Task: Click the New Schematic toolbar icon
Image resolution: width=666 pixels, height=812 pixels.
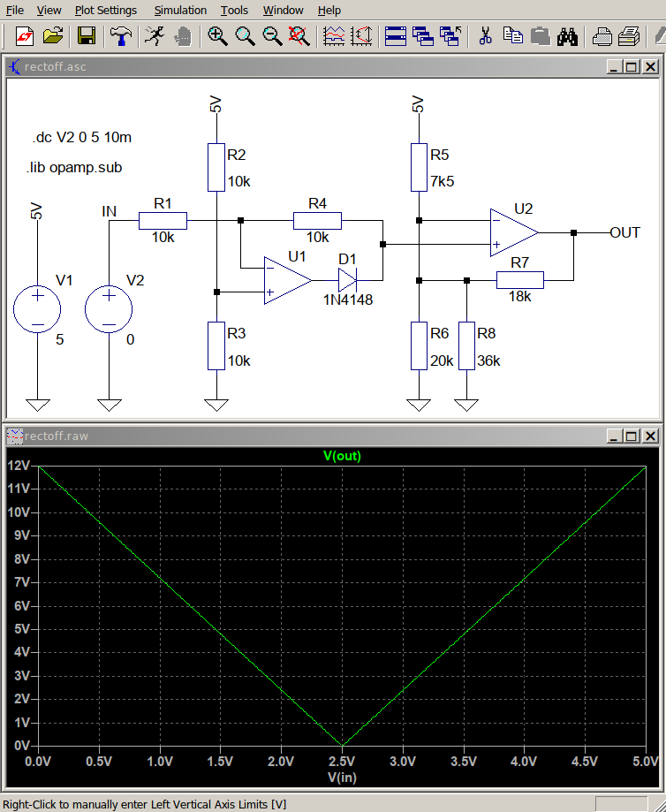Action: (25, 36)
